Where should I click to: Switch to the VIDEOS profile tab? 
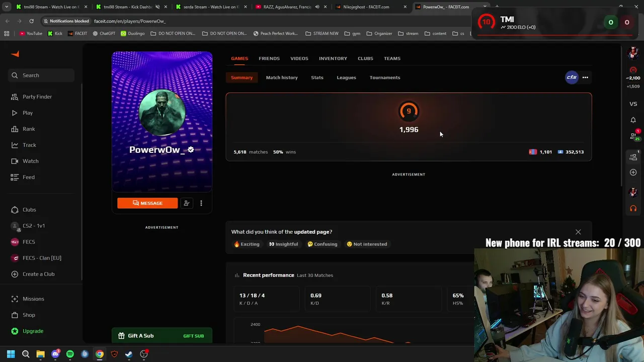coord(299,58)
